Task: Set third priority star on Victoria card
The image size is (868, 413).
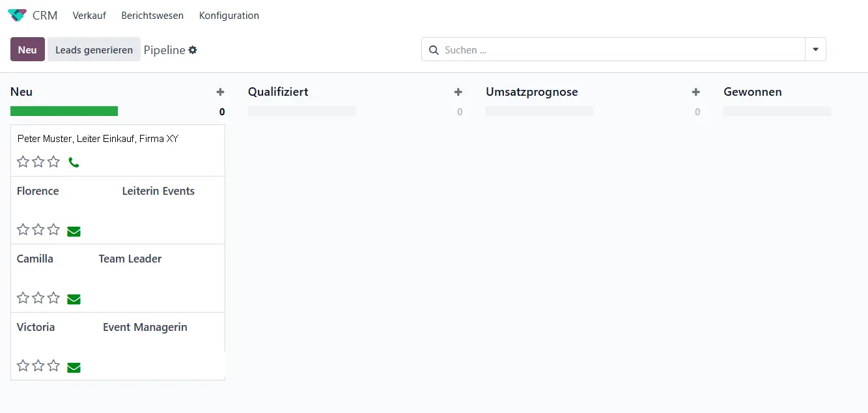Action: pyautogui.click(x=53, y=365)
